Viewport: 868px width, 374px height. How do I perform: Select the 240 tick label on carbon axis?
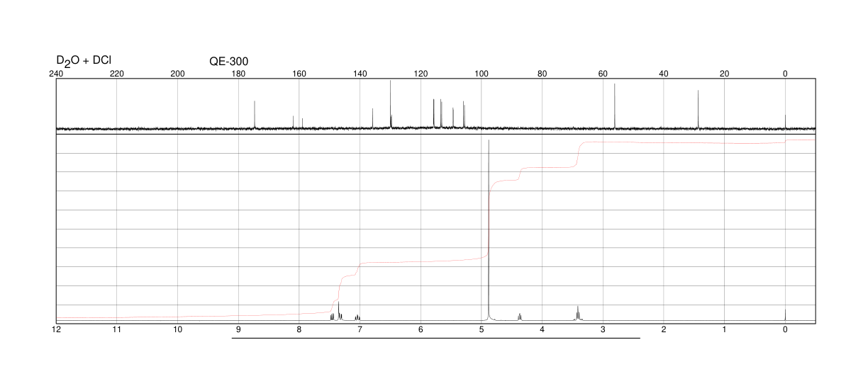click(x=57, y=74)
